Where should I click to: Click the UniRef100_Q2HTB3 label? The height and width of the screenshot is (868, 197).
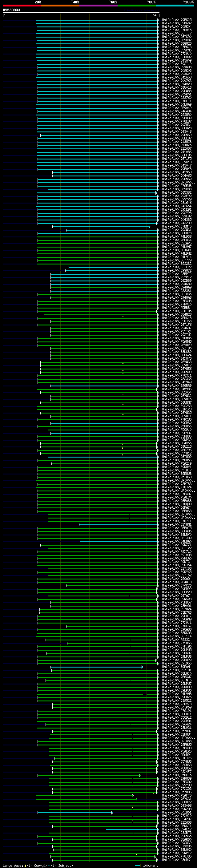point(177,484)
